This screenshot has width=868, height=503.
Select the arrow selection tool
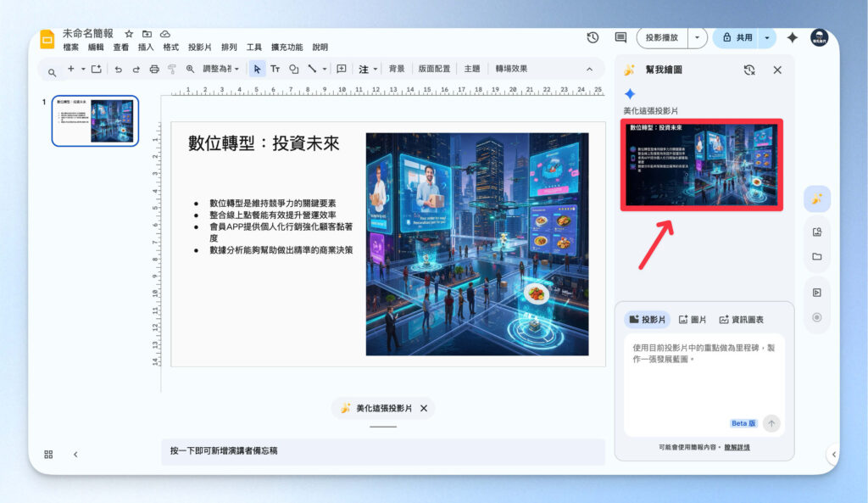pyautogui.click(x=258, y=69)
